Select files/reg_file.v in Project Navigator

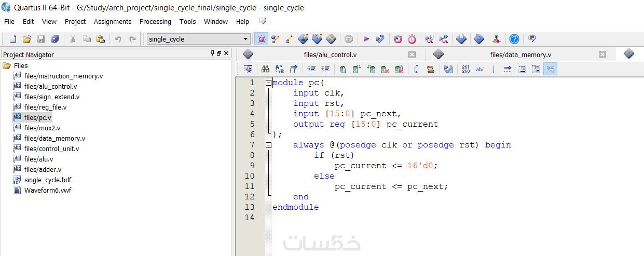[45, 107]
